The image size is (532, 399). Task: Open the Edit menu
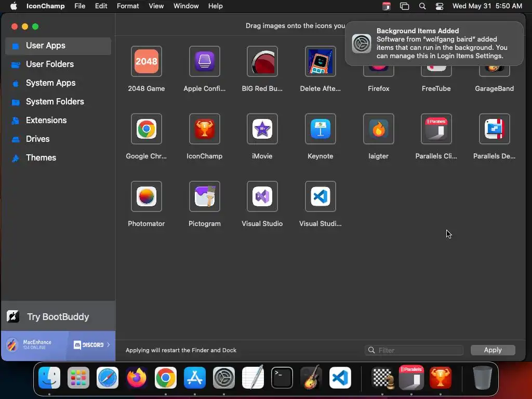pyautogui.click(x=101, y=6)
